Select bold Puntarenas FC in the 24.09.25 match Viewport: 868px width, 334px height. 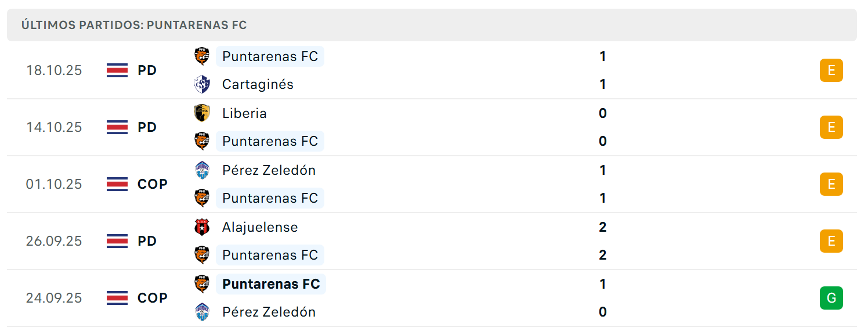271,284
